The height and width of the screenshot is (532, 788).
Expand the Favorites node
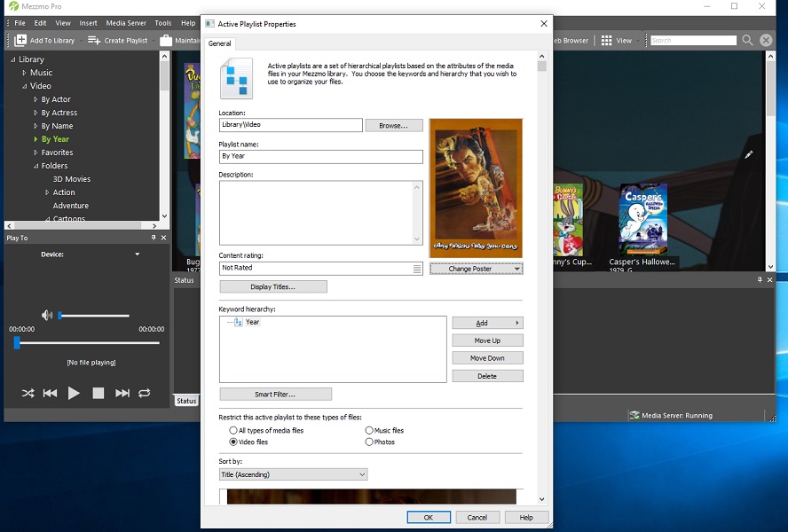(x=35, y=153)
